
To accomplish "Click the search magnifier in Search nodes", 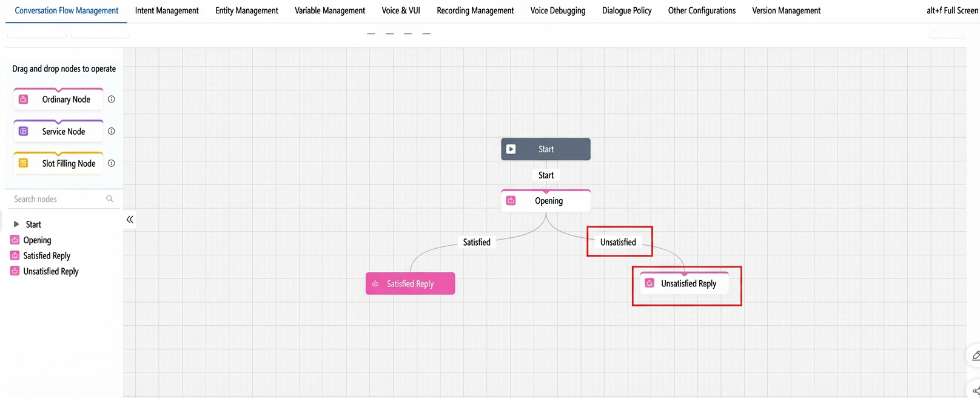I will pyautogui.click(x=110, y=199).
